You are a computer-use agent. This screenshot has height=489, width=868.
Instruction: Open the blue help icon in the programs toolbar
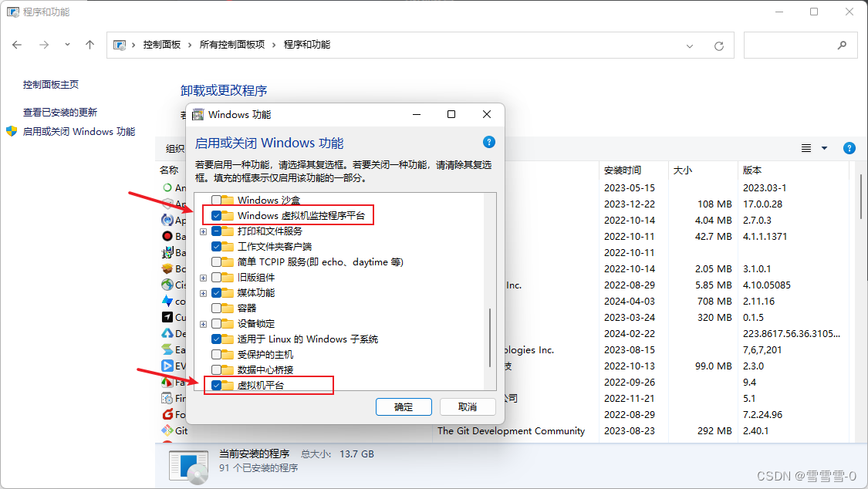849,148
